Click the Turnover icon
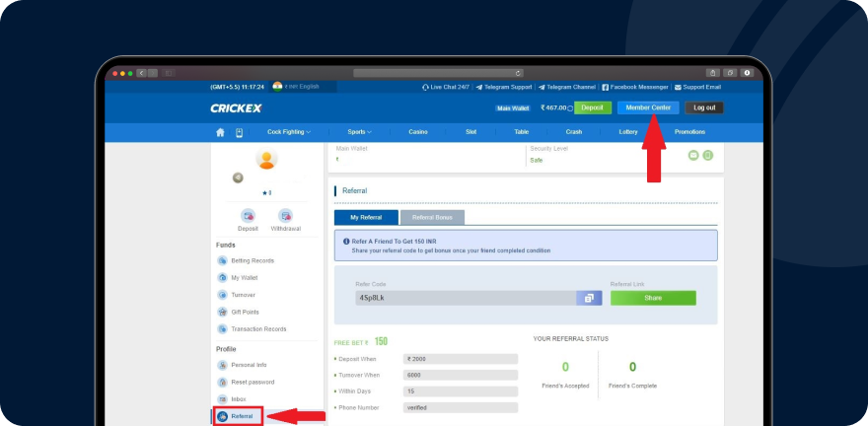This screenshot has height=426, width=868. (x=223, y=295)
